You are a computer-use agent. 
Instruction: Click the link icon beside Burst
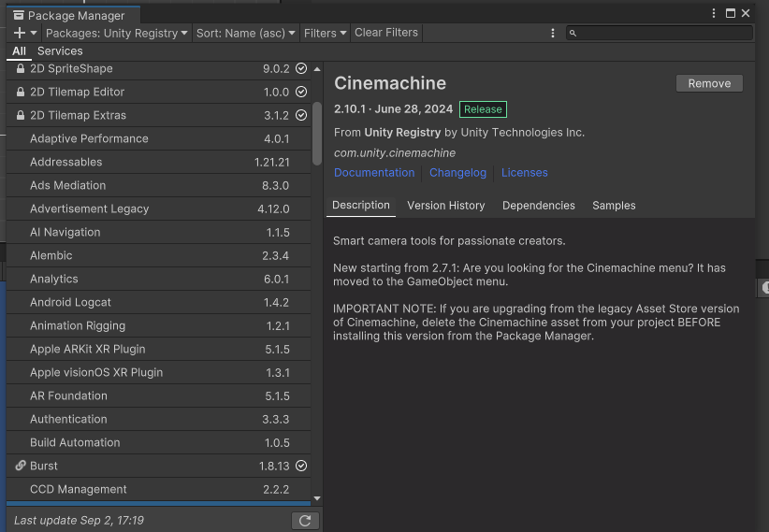tap(20, 466)
